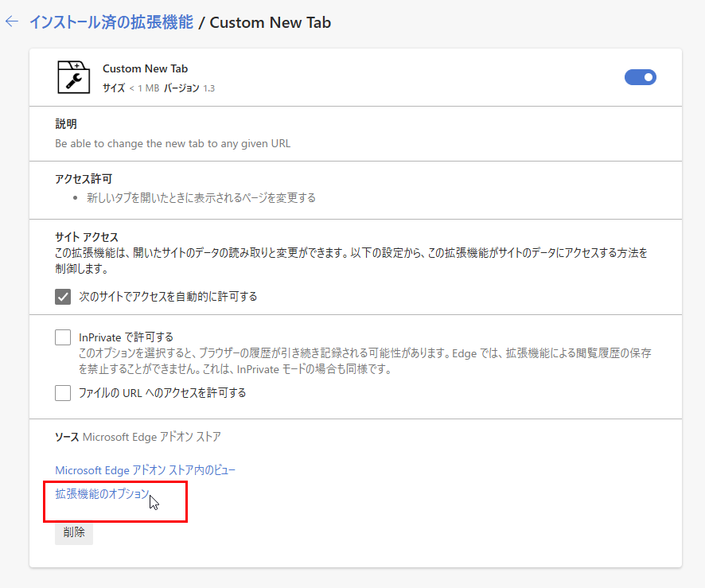705x588 pixels.
Task: Click the 削除 button
Action: pos(74,532)
